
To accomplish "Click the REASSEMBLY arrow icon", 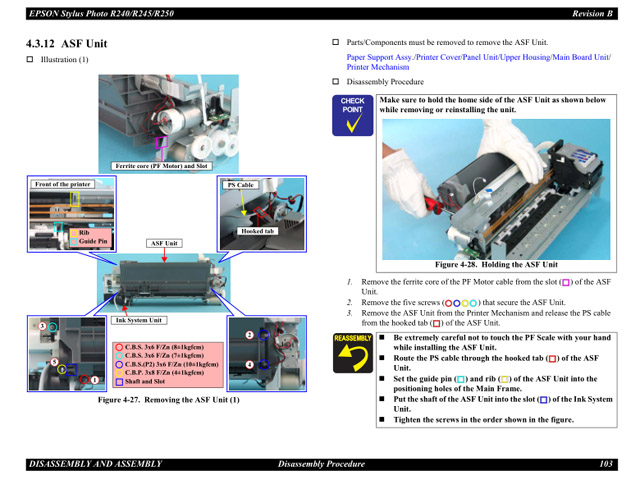I will 352,352.
